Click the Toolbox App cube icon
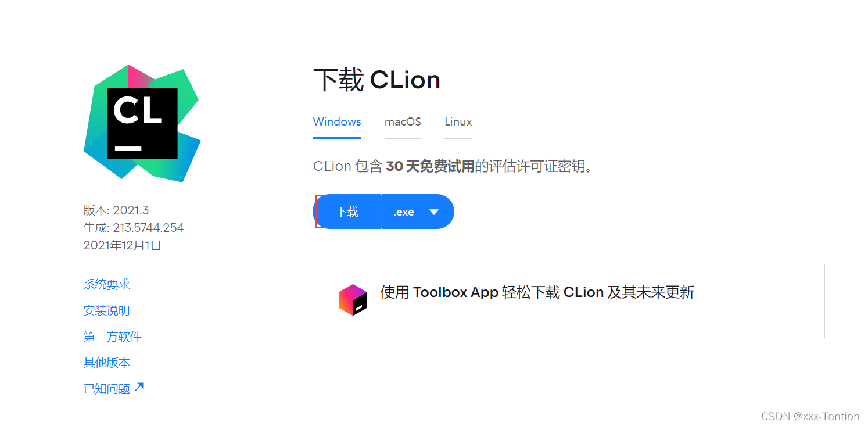This screenshot has height=426, width=868. [x=353, y=300]
